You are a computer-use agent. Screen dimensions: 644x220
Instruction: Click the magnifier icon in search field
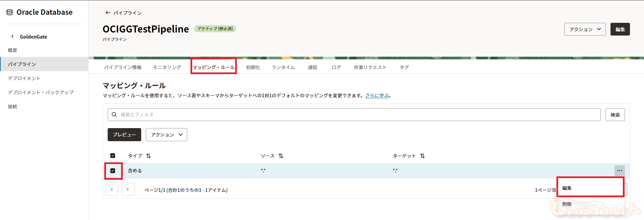point(114,115)
